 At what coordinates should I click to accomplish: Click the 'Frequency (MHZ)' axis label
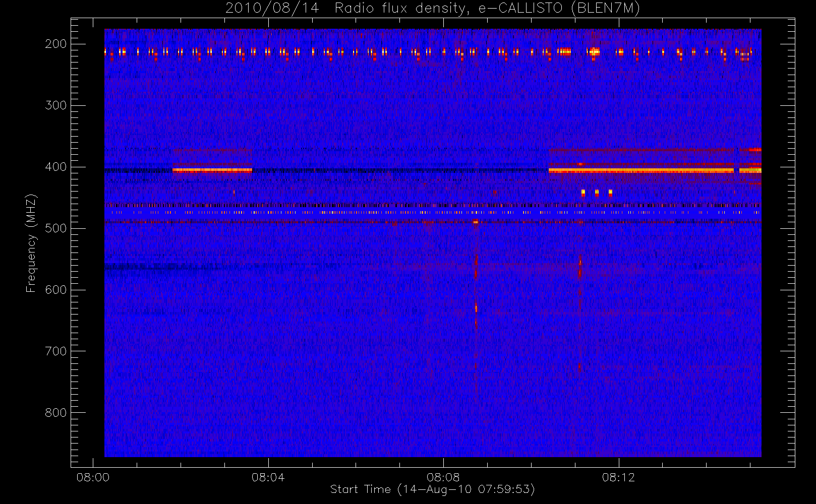[31, 243]
